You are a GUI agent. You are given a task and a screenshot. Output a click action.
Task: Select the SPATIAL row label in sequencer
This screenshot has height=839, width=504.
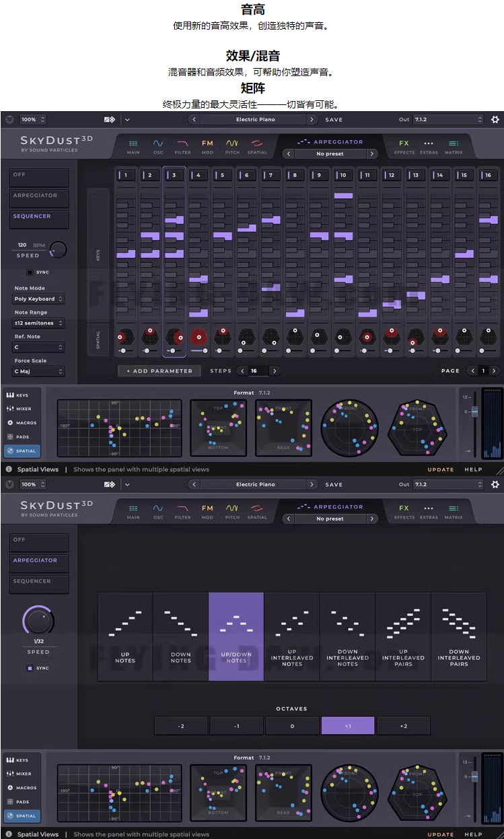point(98,339)
